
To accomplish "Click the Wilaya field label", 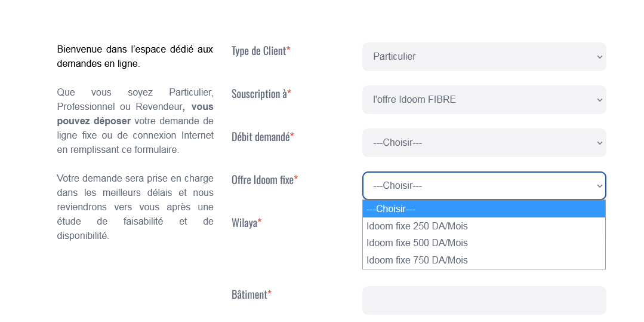I will pos(245,223).
